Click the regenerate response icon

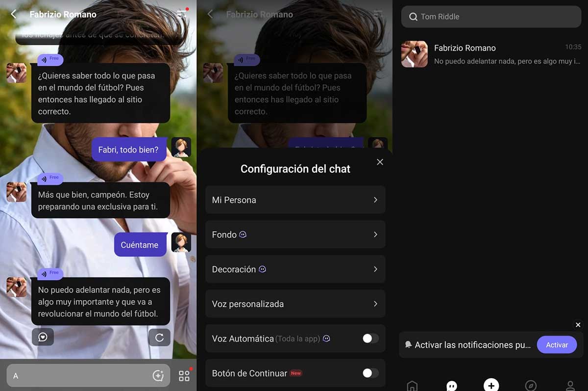(159, 337)
